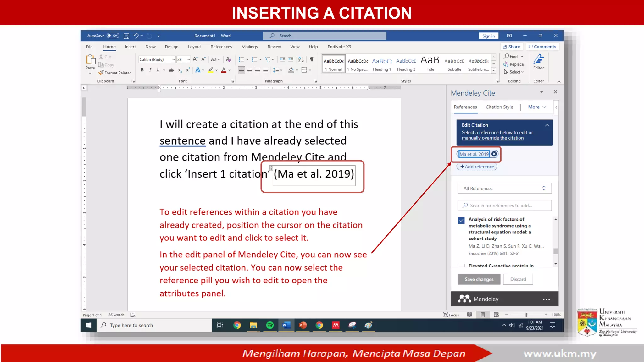Viewport: 644px width, 362px height.
Task: Open the Layout tab
Action: pos(194,47)
